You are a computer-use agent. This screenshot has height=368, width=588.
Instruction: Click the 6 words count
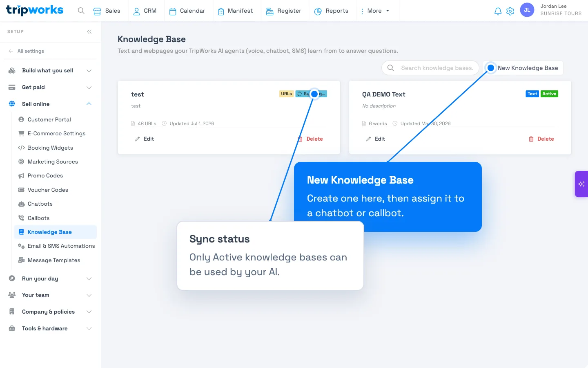[x=374, y=123]
